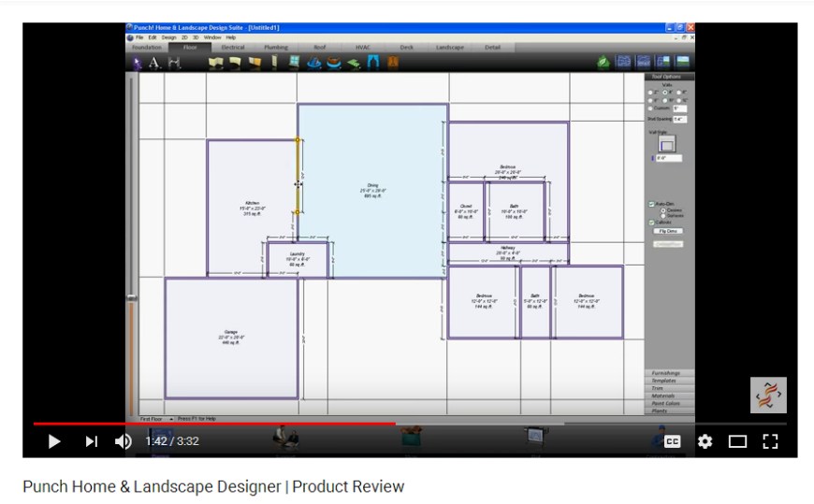
Task: Switch to theater mode
Action: click(x=737, y=441)
